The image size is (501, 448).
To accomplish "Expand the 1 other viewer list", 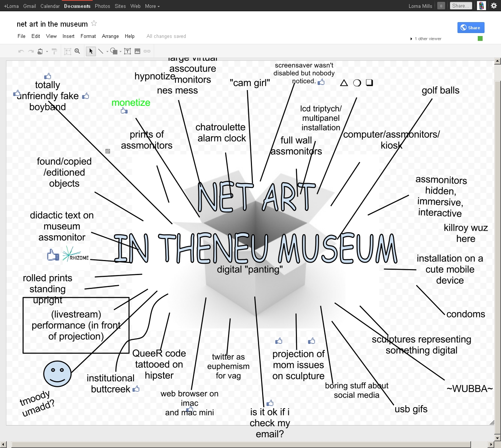I will 426,39.
